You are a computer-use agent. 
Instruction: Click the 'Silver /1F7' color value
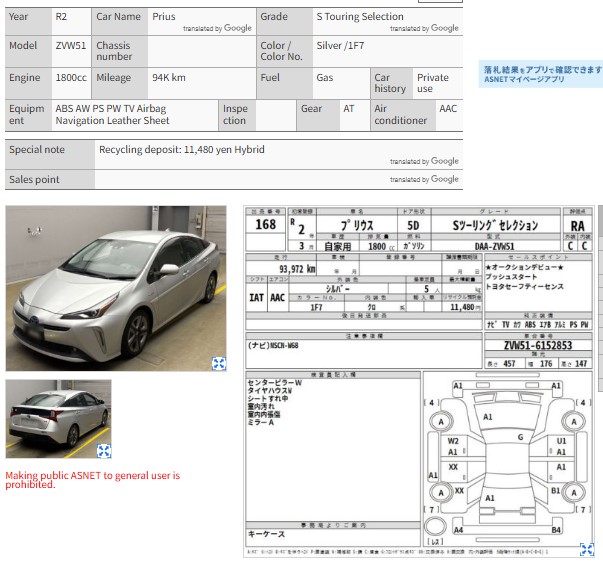pos(340,45)
